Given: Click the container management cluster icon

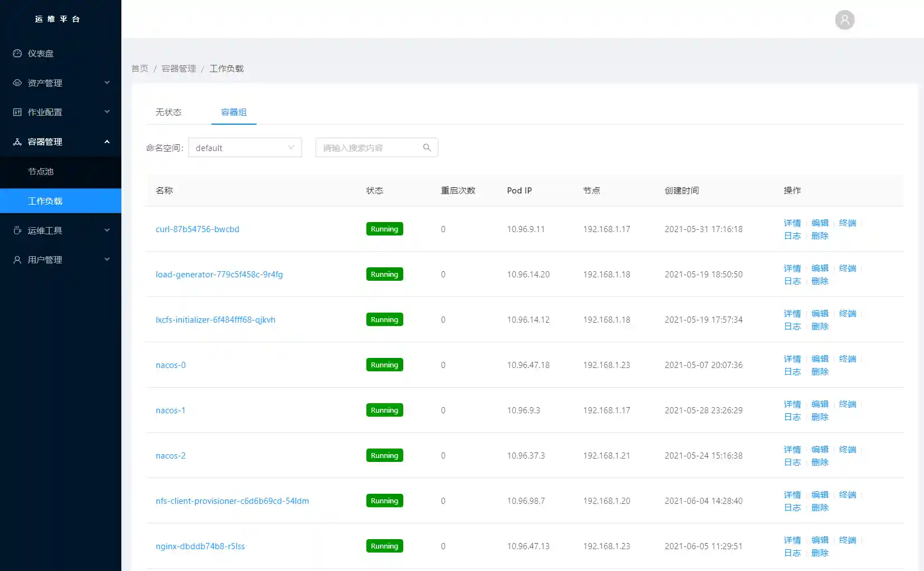Looking at the screenshot, I should click(17, 142).
